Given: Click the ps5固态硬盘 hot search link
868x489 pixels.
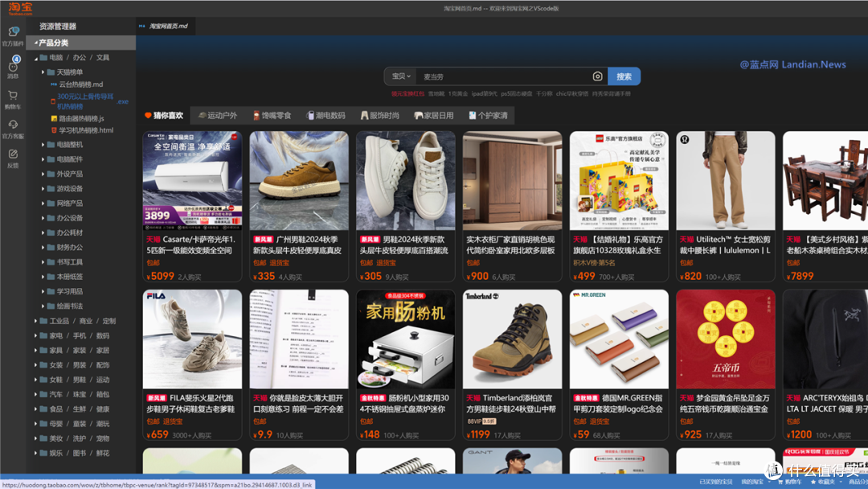Looking at the screenshot, I should tap(517, 93).
